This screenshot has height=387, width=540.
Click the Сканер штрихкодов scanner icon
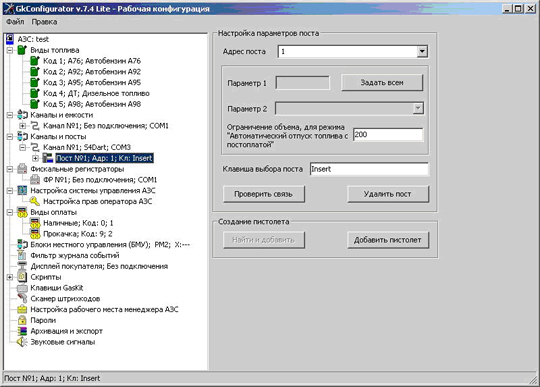[22, 299]
